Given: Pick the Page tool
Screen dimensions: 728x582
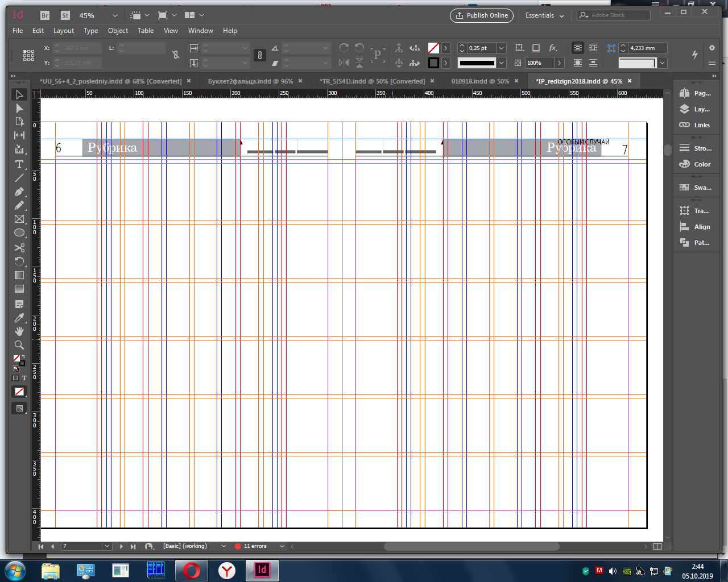Looking at the screenshot, I should coord(19,122).
